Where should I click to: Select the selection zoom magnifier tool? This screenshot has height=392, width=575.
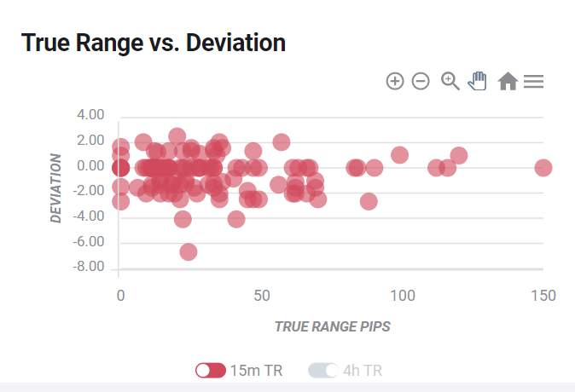point(450,81)
